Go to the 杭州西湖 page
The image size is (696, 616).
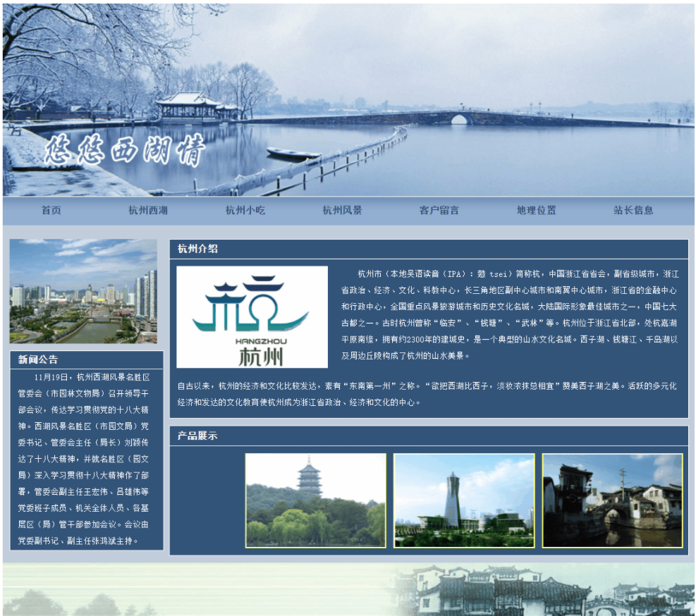click(x=148, y=210)
